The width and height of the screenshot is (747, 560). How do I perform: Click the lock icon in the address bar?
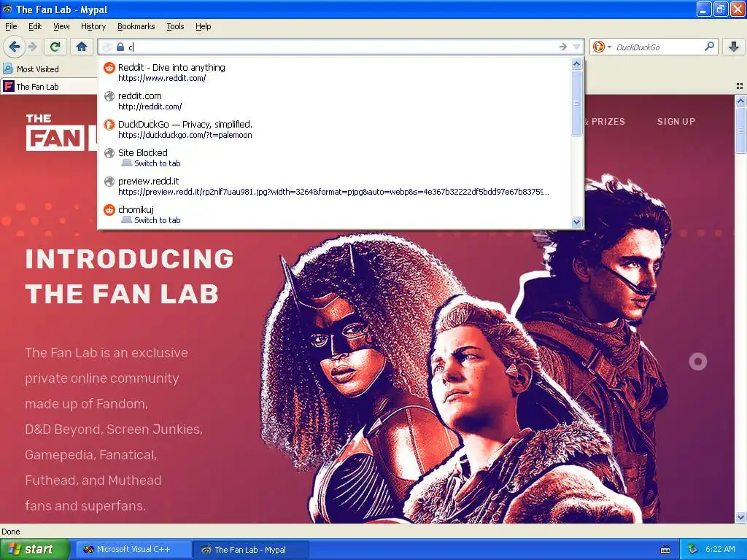point(120,47)
